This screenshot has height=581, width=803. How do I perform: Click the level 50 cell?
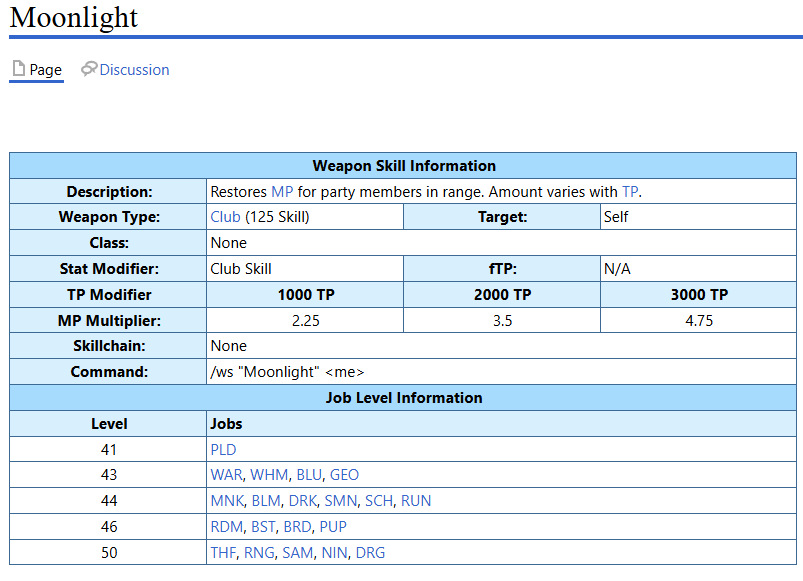point(109,553)
